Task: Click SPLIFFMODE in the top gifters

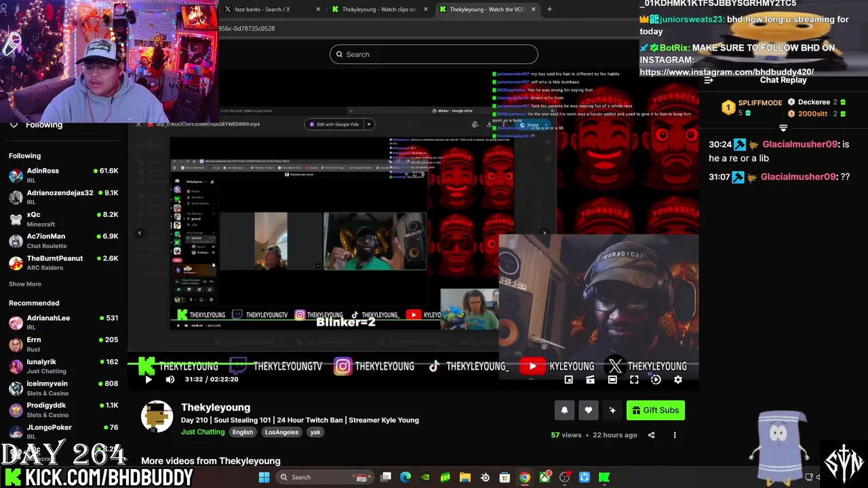Action: point(759,103)
